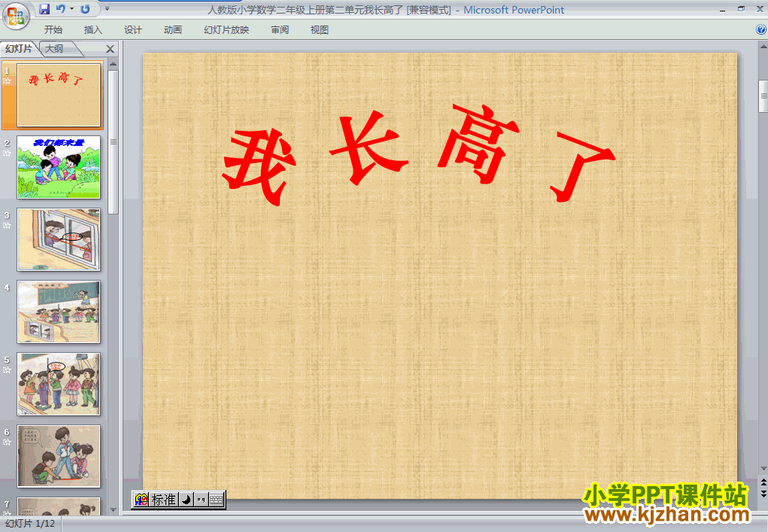The height and width of the screenshot is (532, 768).
Task: Select slide 4 thumbnail with classroom blackboard
Action: pyautogui.click(x=59, y=312)
